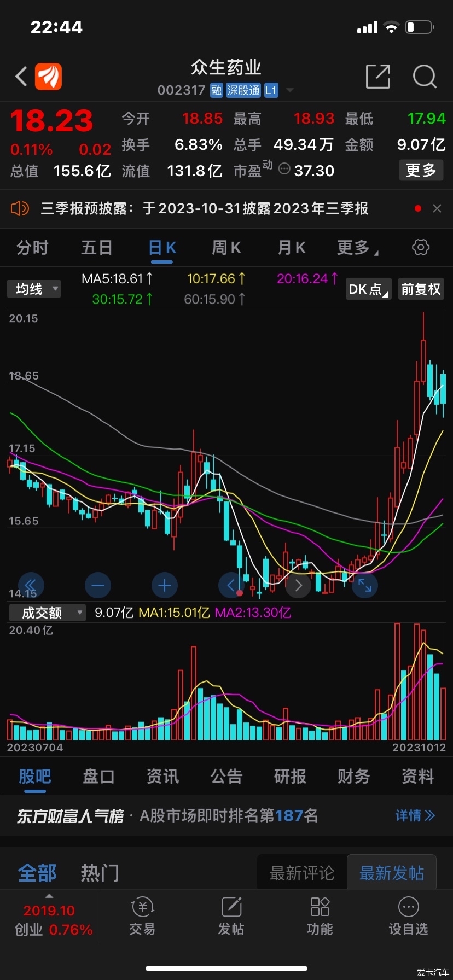Image resolution: width=453 pixels, height=980 pixels.
Task: Tap the red dot notice indicator
Action: [x=418, y=208]
